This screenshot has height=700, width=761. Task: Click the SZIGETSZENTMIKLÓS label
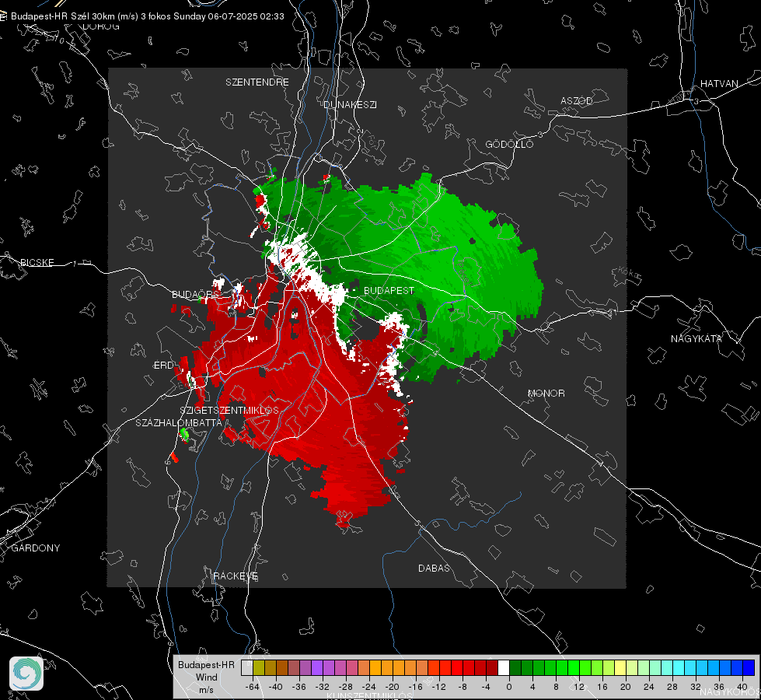229,411
